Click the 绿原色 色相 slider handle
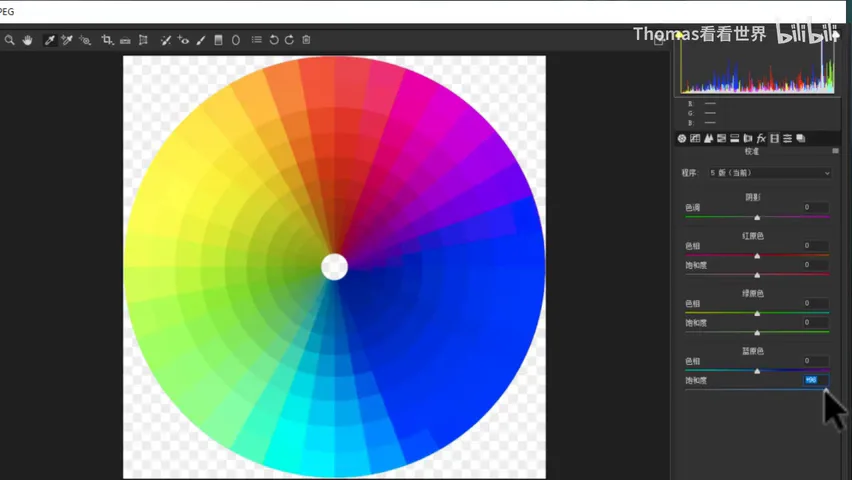 pyautogui.click(x=757, y=313)
